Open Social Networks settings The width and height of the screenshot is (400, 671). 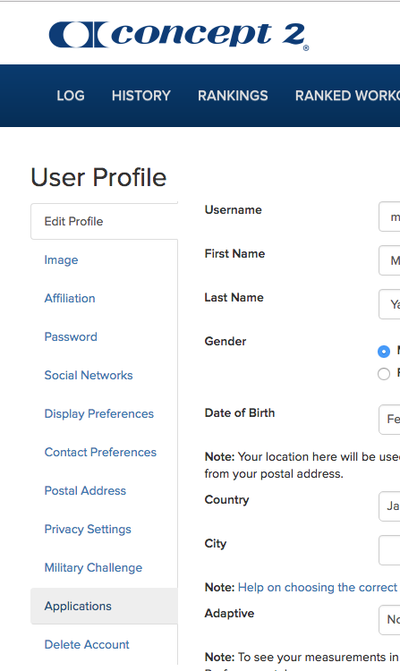click(89, 375)
